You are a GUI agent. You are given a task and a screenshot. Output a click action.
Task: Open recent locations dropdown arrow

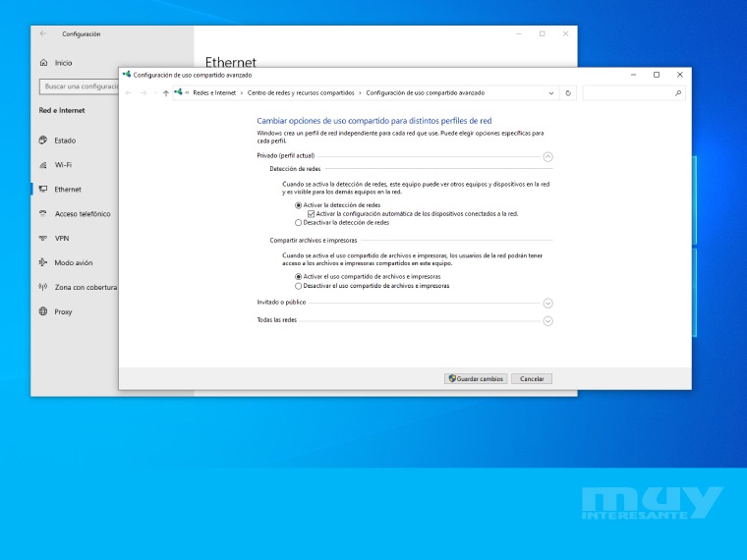point(155,93)
